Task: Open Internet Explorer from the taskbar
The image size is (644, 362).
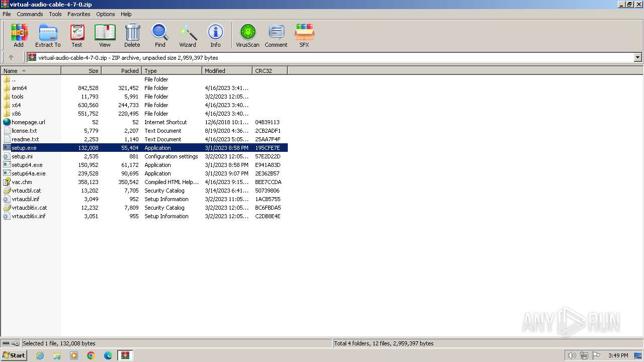Action: pyautogui.click(x=40, y=355)
